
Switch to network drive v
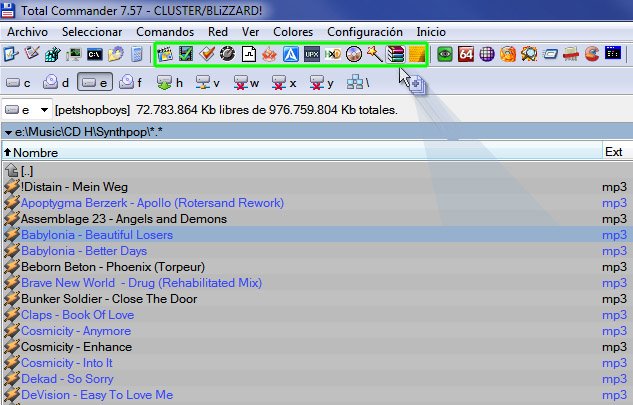(208, 83)
